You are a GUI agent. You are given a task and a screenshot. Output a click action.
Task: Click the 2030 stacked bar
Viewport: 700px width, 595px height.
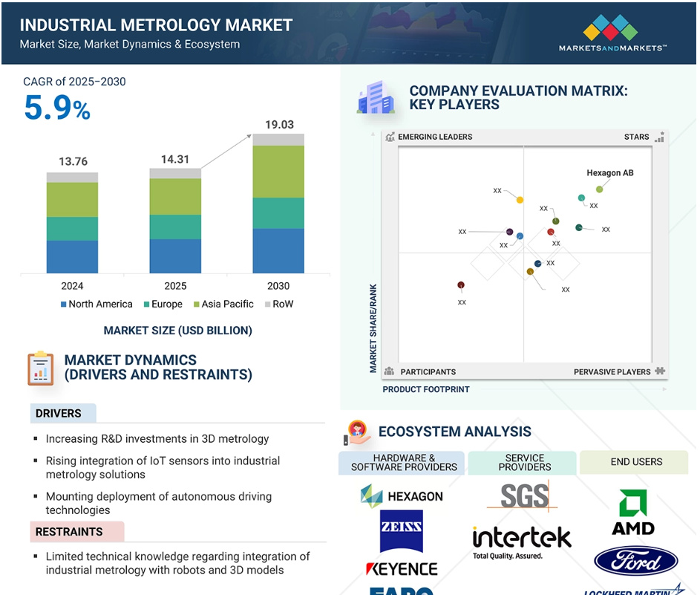pyautogui.click(x=278, y=204)
